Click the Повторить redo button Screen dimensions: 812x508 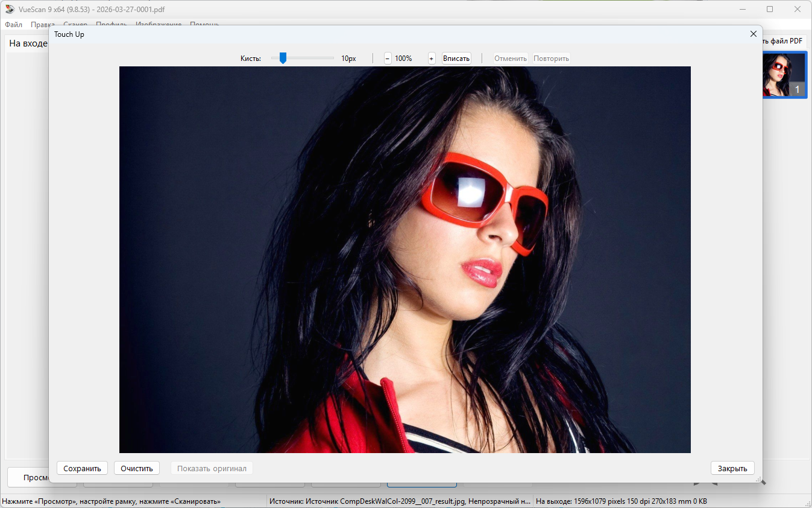[x=551, y=59]
